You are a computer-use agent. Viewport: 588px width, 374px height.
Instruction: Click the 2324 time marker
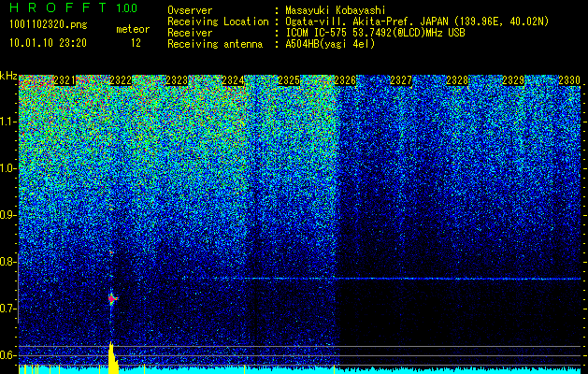(233, 80)
